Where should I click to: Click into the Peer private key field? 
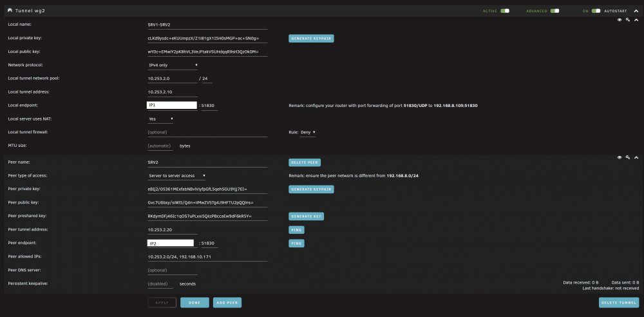tap(208, 189)
